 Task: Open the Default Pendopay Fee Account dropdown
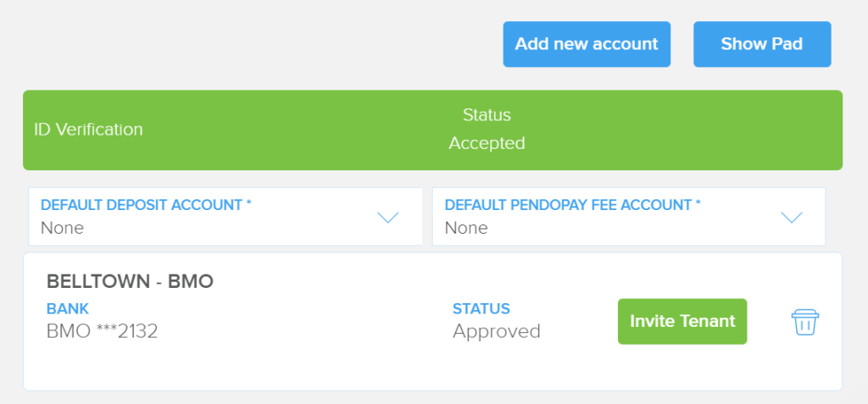(x=629, y=216)
